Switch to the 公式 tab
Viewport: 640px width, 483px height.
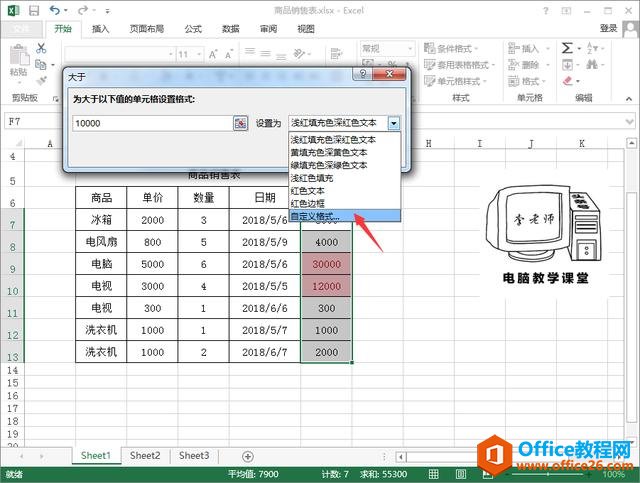[193, 29]
